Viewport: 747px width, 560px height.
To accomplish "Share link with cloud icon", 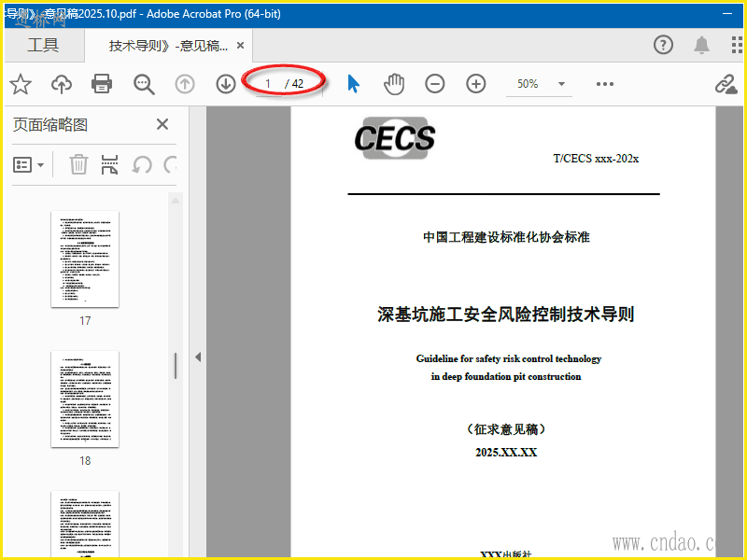I will 726,85.
